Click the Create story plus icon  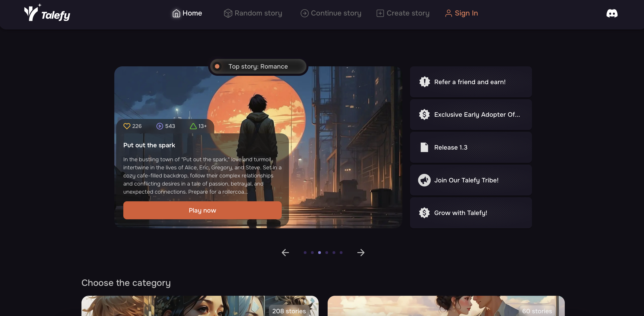click(x=380, y=13)
